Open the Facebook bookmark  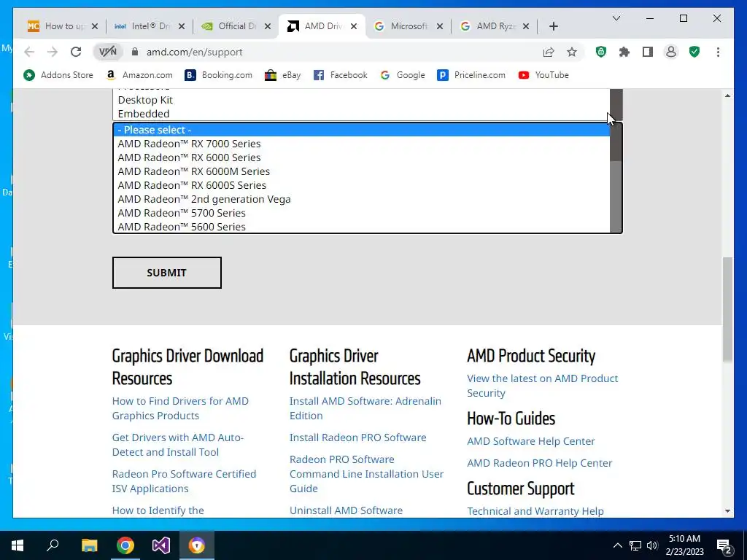pyautogui.click(x=341, y=75)
